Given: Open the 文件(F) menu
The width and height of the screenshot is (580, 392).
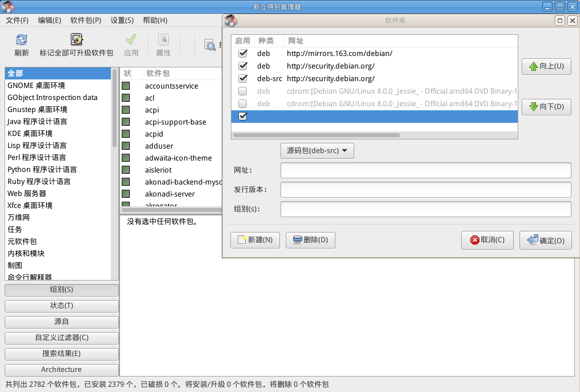Looking at the screenshot, I should [x=17, y=21].
